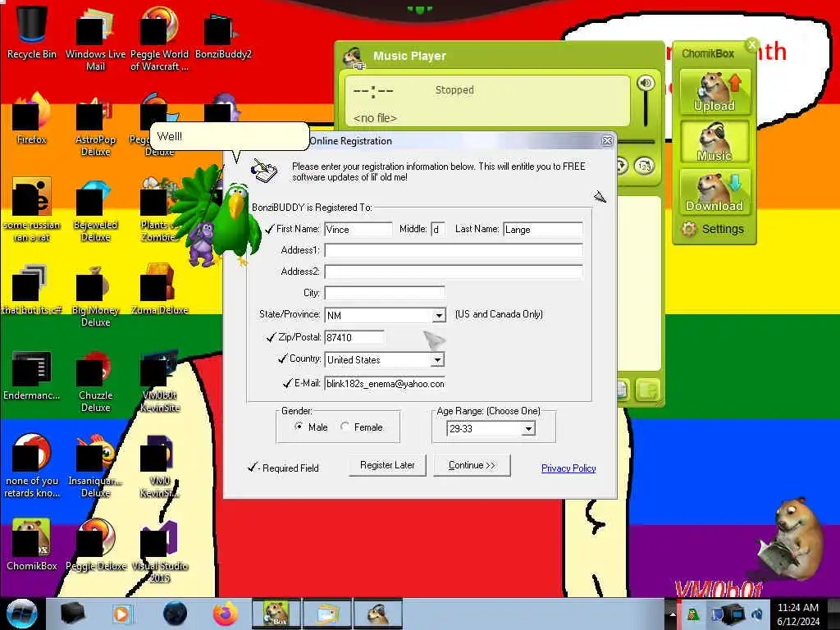
Task: Close the Online Registration dialog
Action: pyautogui.click(x=607, y=140)
